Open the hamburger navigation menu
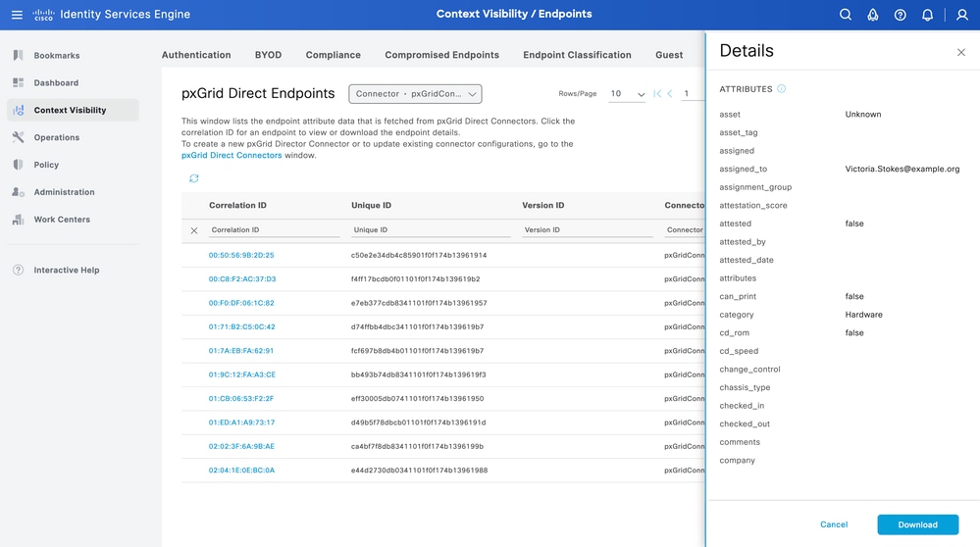Screen dimensions: 980x547 pyautogui.click(x=17, y=15)
